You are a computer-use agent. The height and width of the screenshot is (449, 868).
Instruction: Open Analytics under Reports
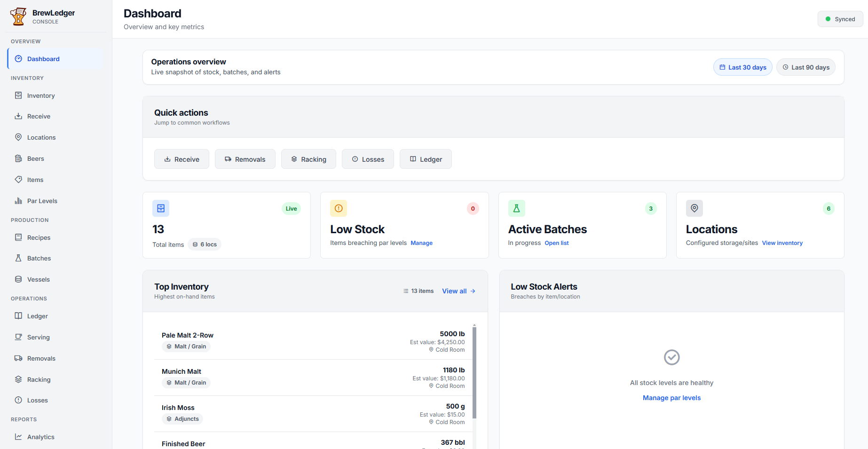tap(55, 437)
